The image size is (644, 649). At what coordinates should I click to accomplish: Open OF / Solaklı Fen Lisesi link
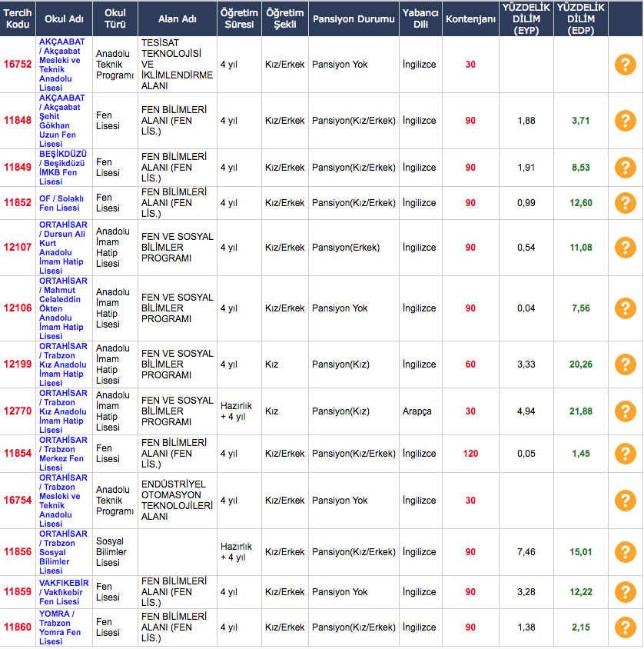61,203
